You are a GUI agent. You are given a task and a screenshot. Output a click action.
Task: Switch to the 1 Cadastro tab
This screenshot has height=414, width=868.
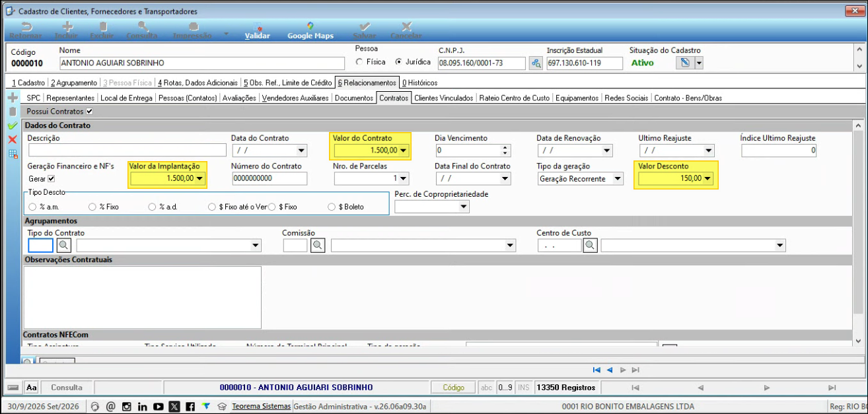pos(28,83)
